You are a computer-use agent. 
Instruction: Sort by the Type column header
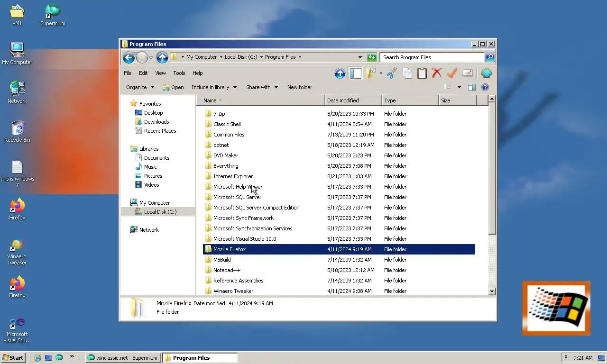(x=410, y=100)
